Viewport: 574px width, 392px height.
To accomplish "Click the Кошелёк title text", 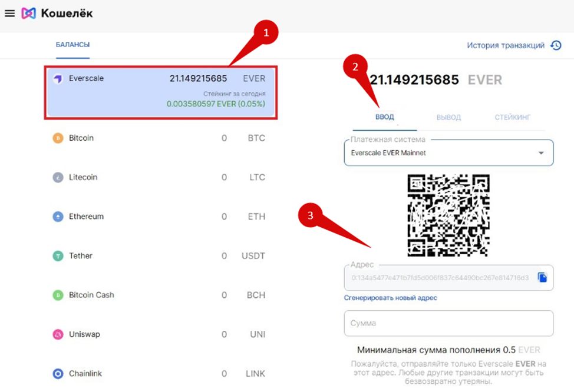I will (67, 13).
